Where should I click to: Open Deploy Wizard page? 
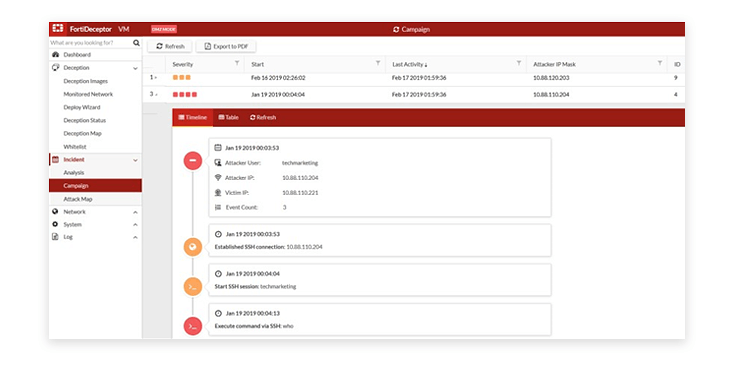(82, 107)
